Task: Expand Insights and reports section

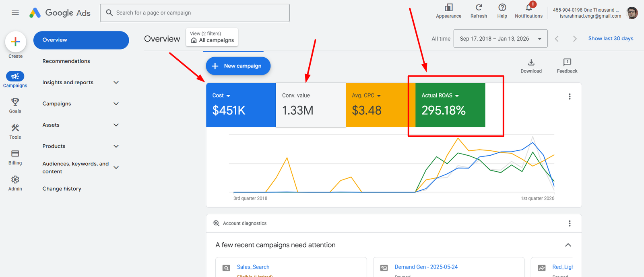Action: (x=116, y=82)
